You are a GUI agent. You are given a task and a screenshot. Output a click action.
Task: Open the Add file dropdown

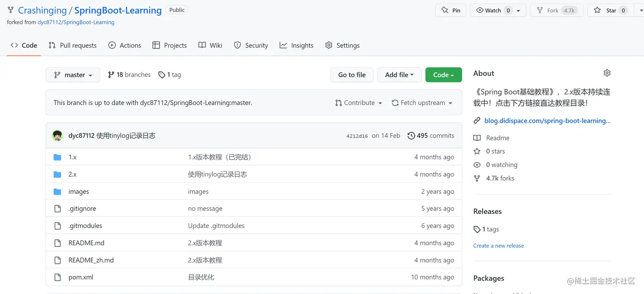[400, 75]
